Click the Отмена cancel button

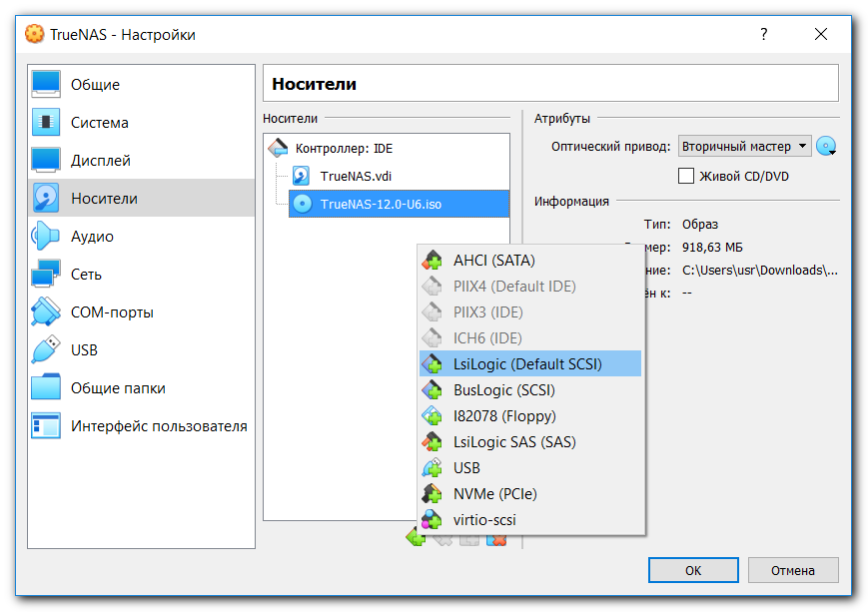[x=792, y=571]
